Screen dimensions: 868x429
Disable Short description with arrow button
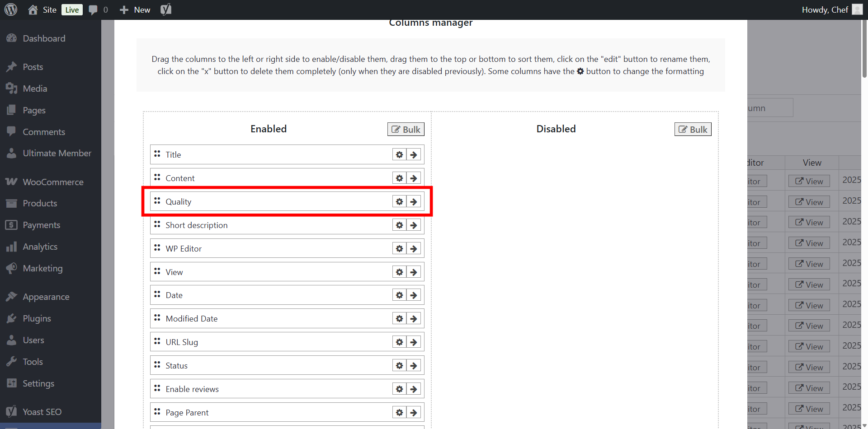pyautogui.click(x=414, y=225)
